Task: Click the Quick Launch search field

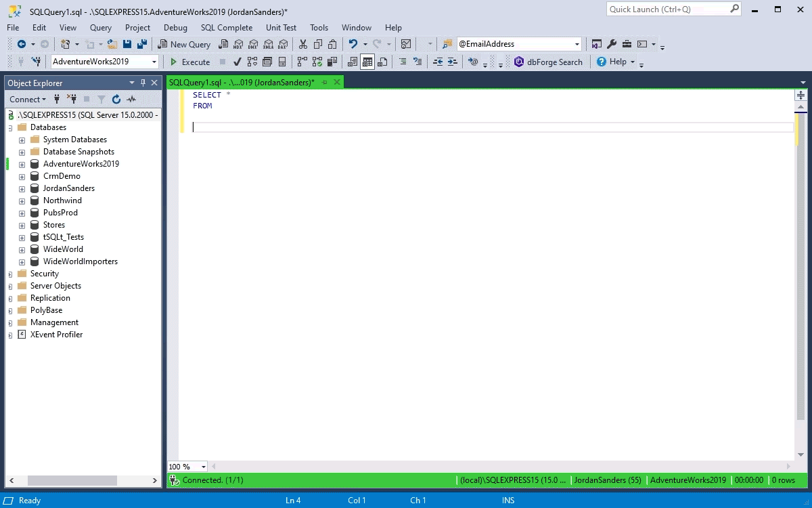Action: click(x=668, y=9)
